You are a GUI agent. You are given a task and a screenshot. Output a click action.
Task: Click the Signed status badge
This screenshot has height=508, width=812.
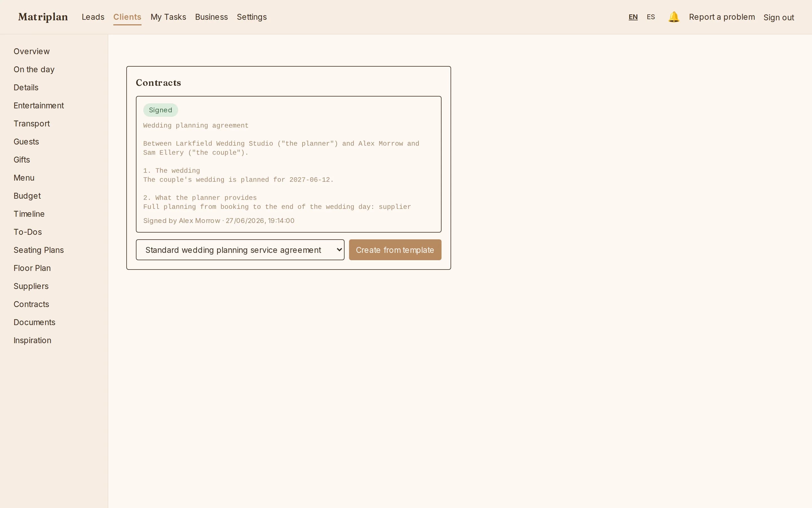click(160, 110)
